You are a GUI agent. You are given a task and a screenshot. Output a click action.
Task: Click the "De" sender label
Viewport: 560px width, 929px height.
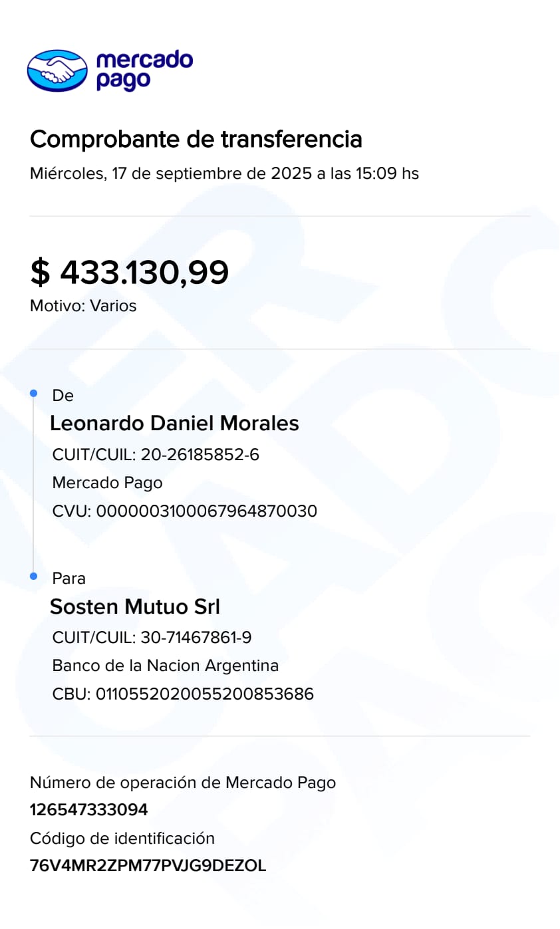click(x=63, y=396)
